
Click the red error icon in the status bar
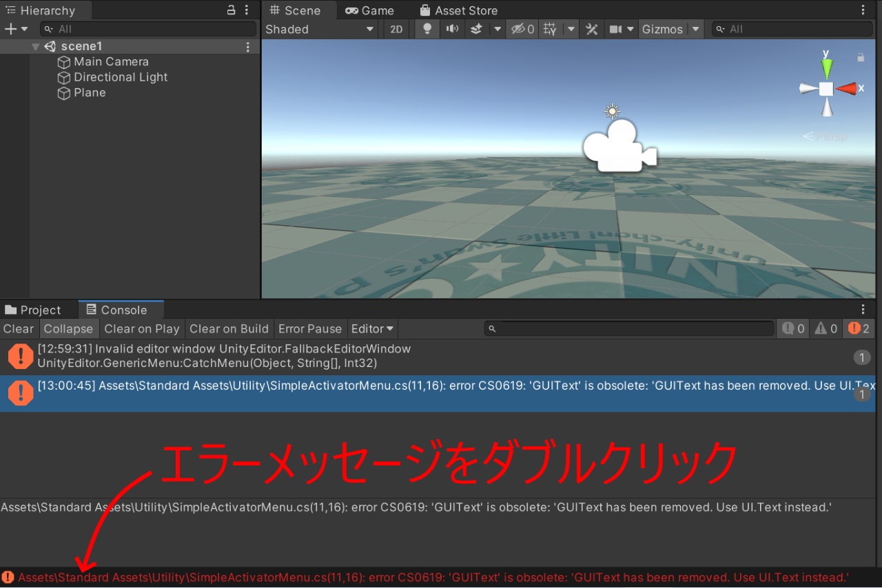pos(8,577)
